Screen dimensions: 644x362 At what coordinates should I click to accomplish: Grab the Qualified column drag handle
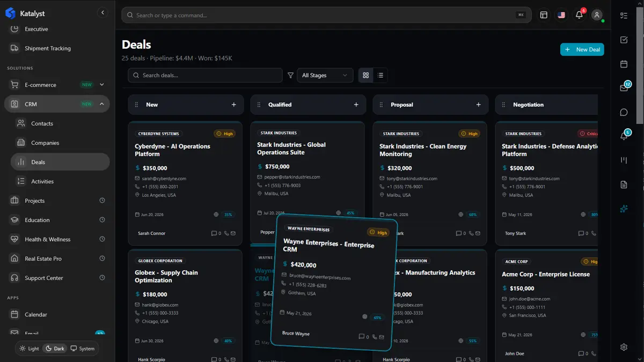(259, 105)
